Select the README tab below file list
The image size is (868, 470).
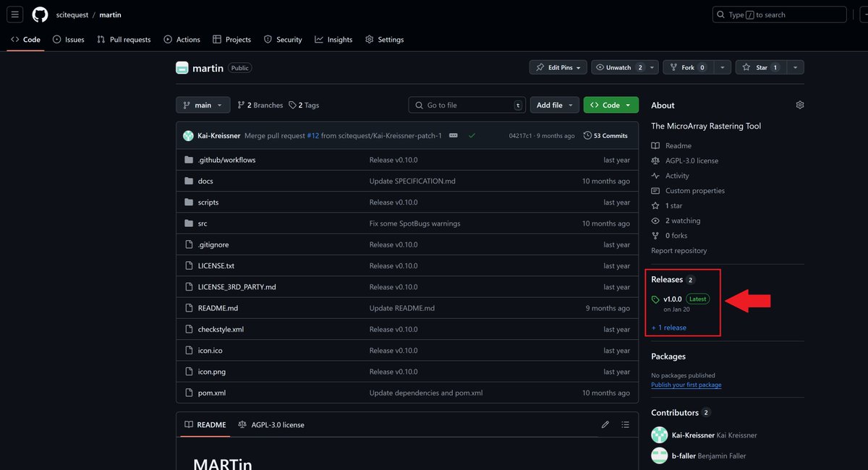pyautogui.click(x=205, y=424)
